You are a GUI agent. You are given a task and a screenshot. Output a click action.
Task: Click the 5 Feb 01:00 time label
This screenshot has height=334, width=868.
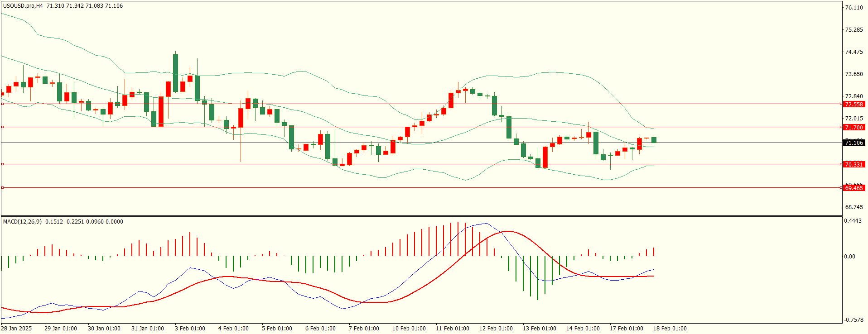point(277,329)
